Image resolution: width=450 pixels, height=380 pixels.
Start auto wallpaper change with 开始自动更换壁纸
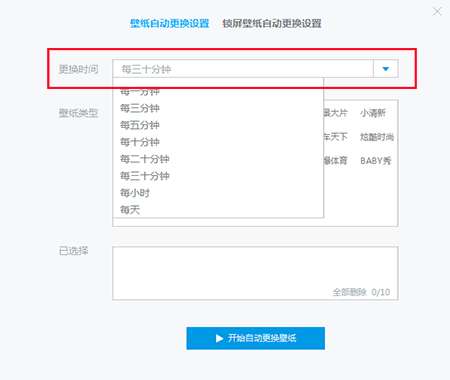click(255, 338)
